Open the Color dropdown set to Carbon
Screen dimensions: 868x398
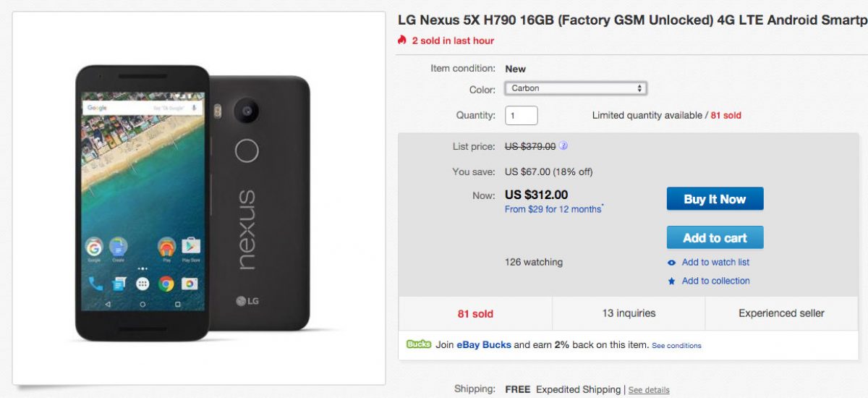tap(576, 89)
